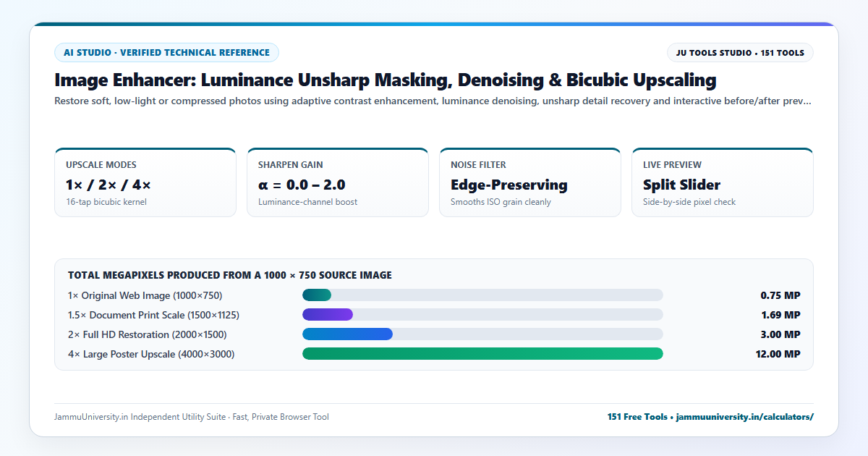Open the Noise Filter card
The height and width of the screenshot is (456, 868).
(x=530, y=182)
